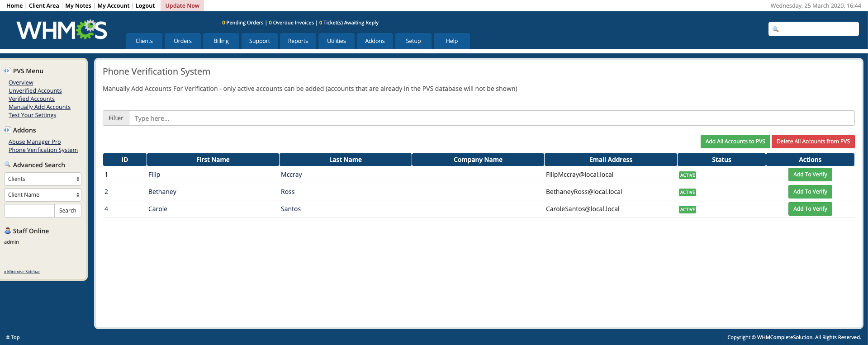Image resolution: width=868 pixels, height=345 pixels.
Task: Click Overdue Invoices status link
Action: tap(291, 23)
